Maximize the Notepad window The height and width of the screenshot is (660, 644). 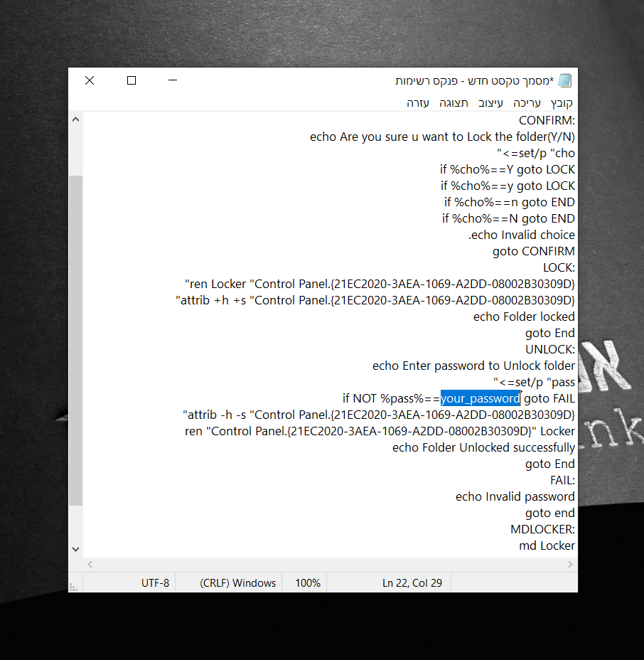tap(132, 80)
